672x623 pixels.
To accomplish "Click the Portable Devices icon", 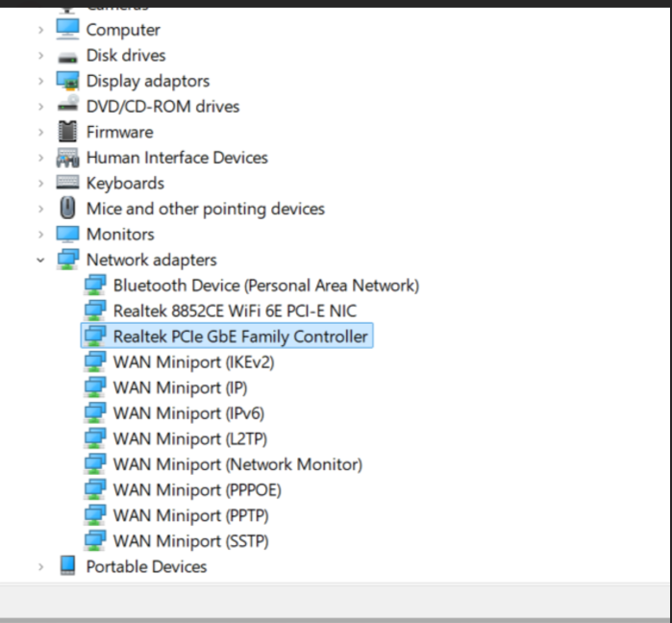I will pyautogui.click(x=67, y=566).
